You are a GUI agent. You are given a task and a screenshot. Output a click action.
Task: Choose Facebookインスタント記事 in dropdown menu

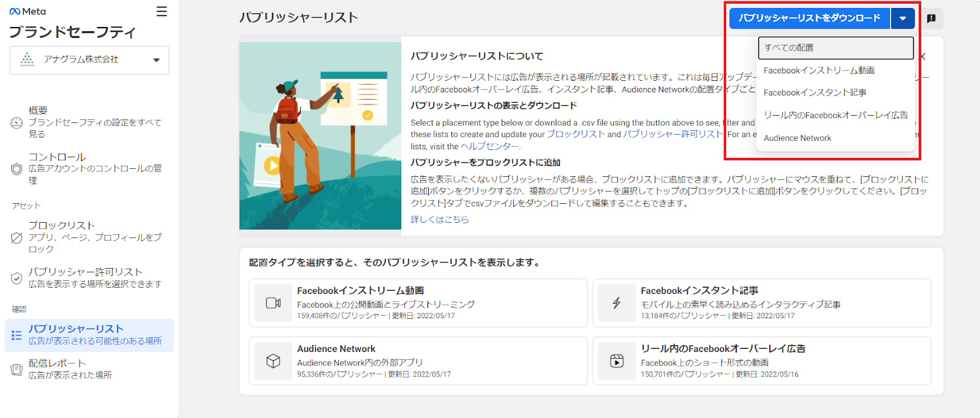pyautogui.click(x=815, y=92)
